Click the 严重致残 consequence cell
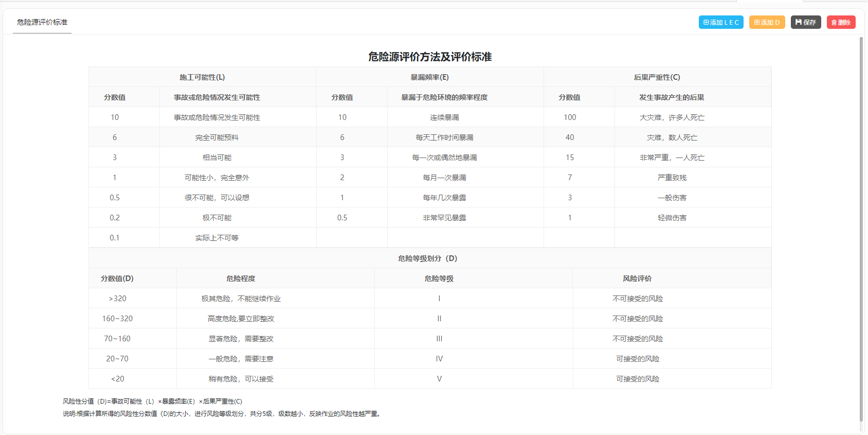 click(x=672, y=178)
